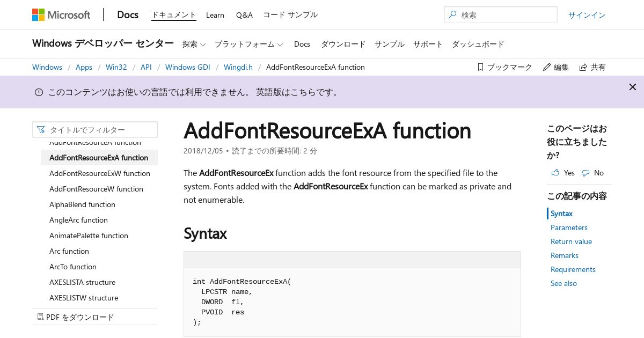The image size is (644, 338).
Task: Jump to Syntax section
Action: point(561,214)
